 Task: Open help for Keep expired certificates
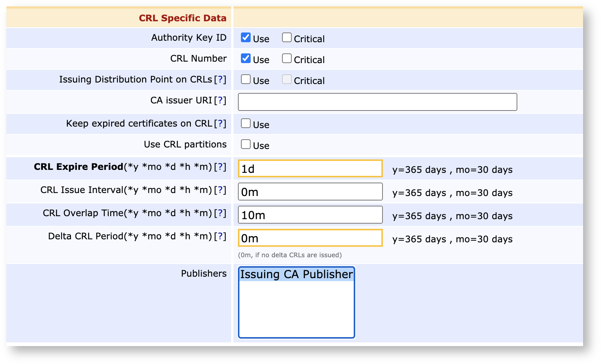(x=220, y=124)
